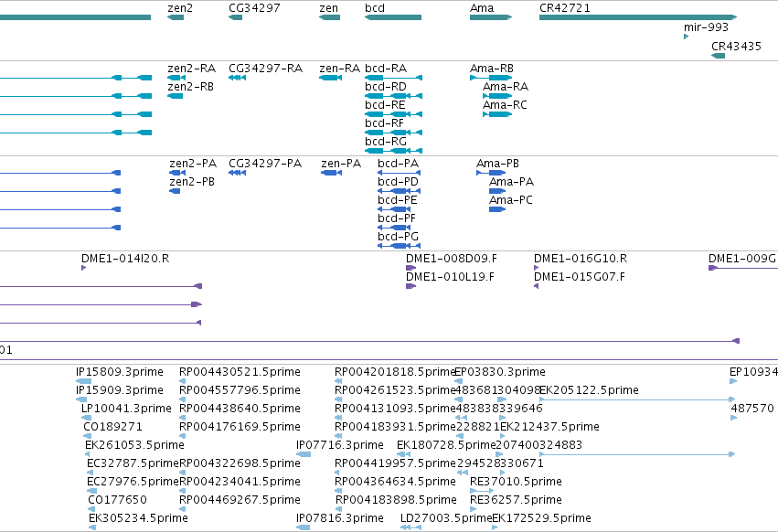Image resolution: width=778 pixels, height=532 pixels.
Task: Select the CG34297 gene feature
Action: [236, 17]
